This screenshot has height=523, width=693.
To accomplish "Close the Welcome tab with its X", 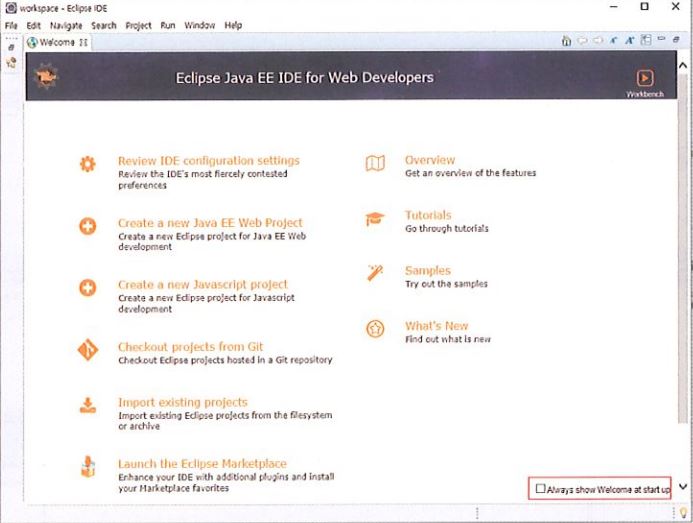I will (x=84, y=42).
